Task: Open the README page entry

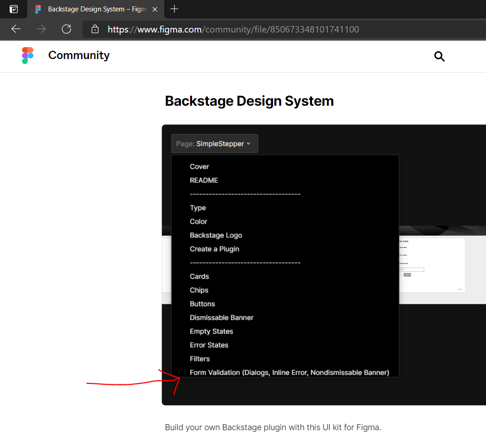Action: click(x=203, y=180)
